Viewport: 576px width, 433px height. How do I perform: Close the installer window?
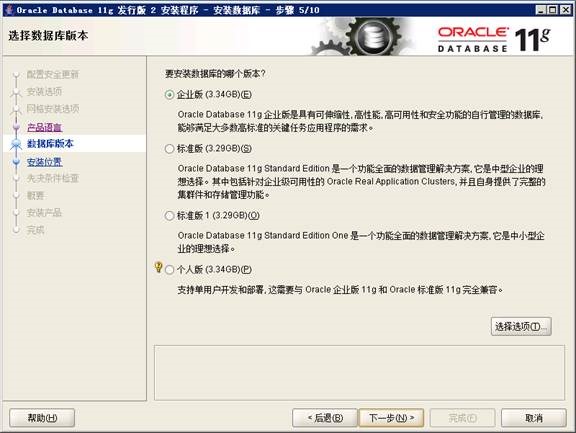pos(565,10)
